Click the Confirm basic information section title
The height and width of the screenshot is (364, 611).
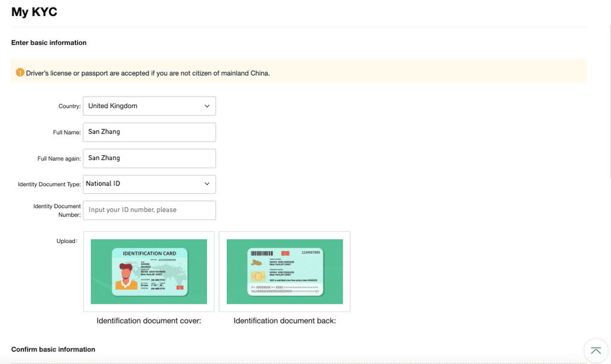53,349
